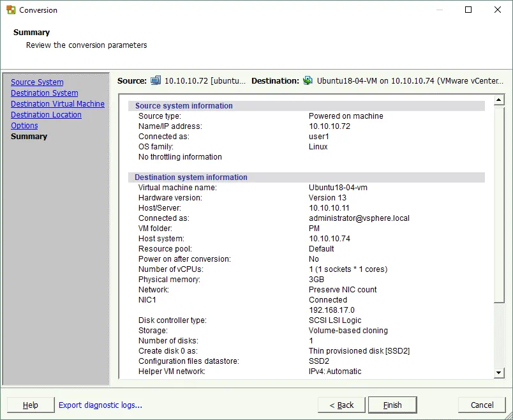This screenshot has width=513, height=420.
Task: Click the Help button
Action: click(x=30, y=405)
